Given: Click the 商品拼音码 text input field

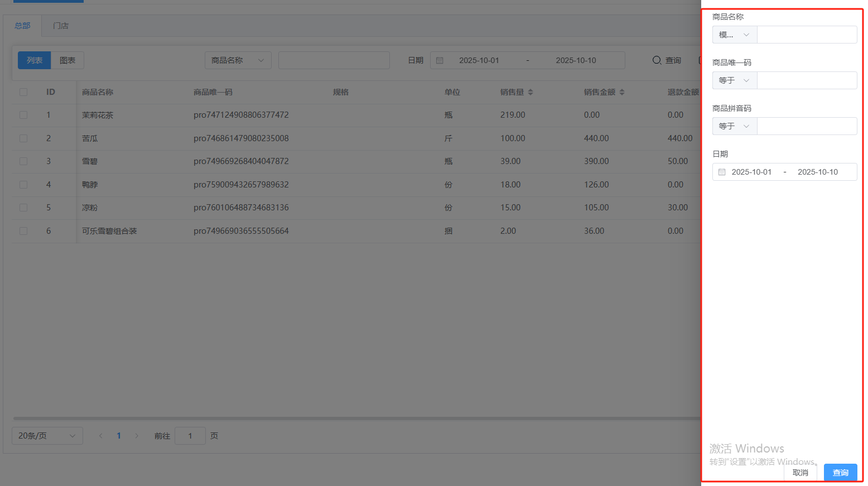Looking at the screenshot, I should point(807,126).
